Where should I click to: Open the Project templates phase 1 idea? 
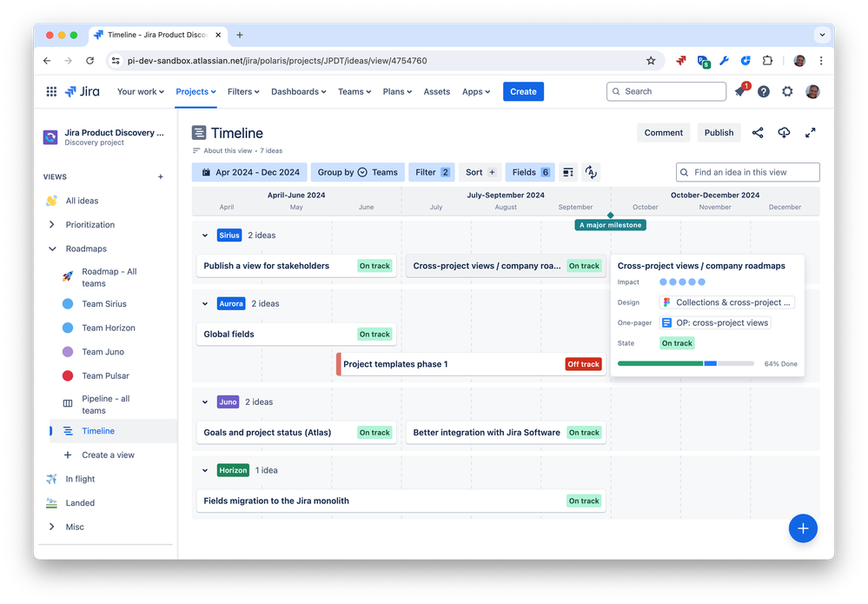pyautogui.click(x=471, y=364)
